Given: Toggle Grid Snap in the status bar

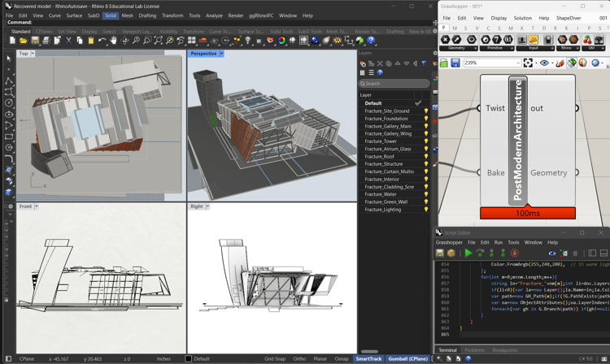Looking at the screenshot, I should click(275, 358).
